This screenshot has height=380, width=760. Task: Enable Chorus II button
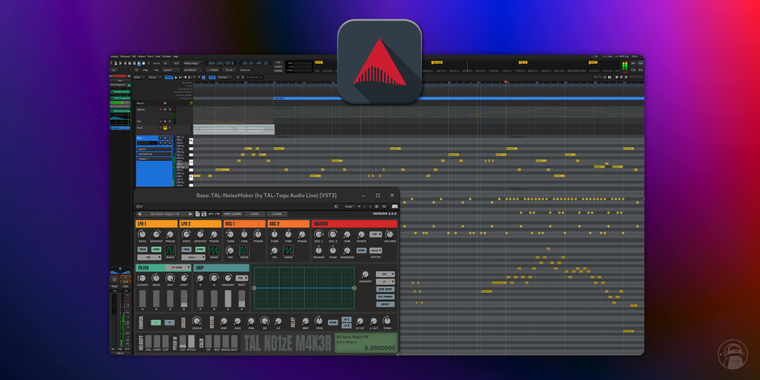coord(170,322)
